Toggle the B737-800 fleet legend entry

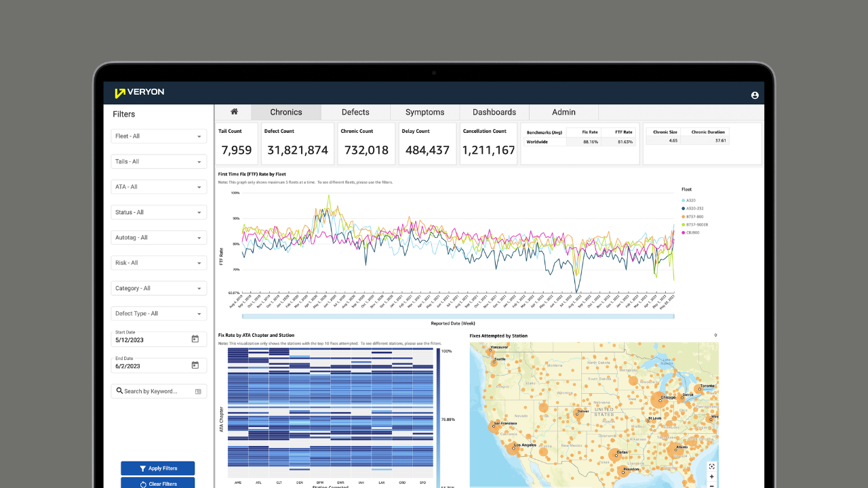pos(694,216)
